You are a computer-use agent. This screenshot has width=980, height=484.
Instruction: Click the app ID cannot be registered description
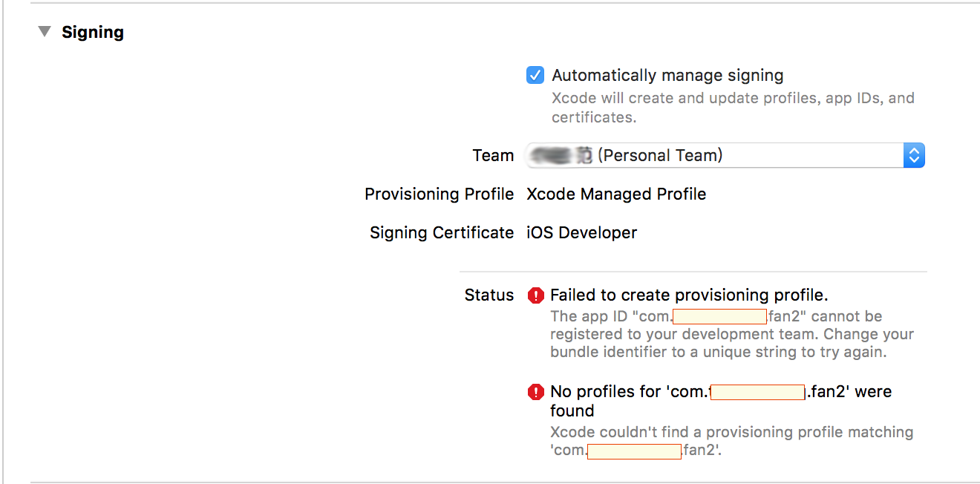click(732, 334)
